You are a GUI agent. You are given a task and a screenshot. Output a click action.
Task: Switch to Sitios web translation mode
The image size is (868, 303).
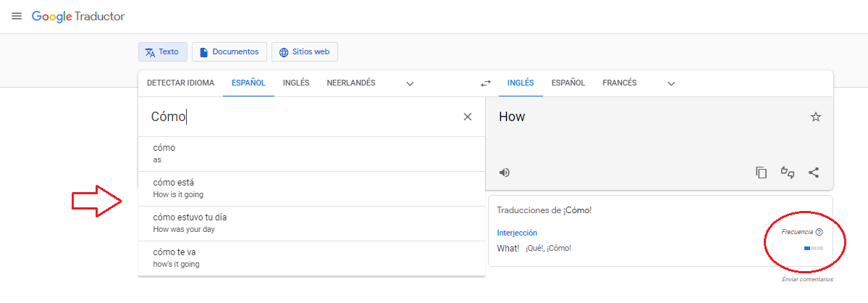click(304, 52)
